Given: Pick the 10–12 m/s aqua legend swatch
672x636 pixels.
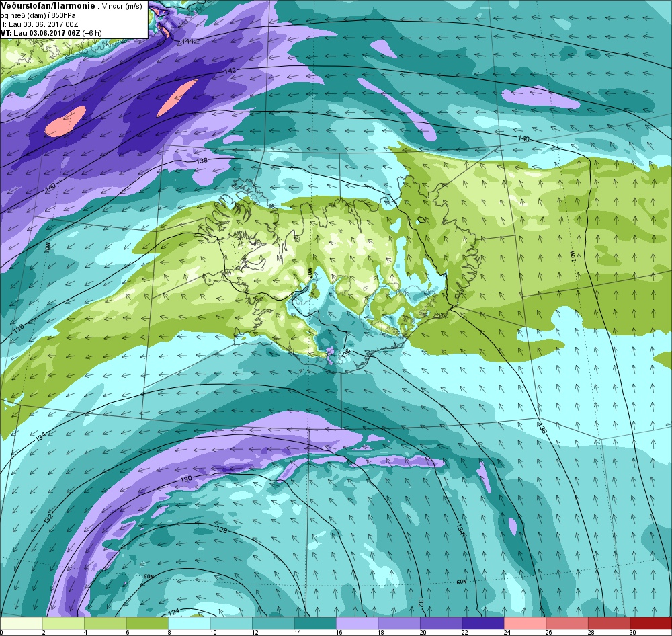Looking at the screenshot, I should pyautogui.click(x=232, y=623).
